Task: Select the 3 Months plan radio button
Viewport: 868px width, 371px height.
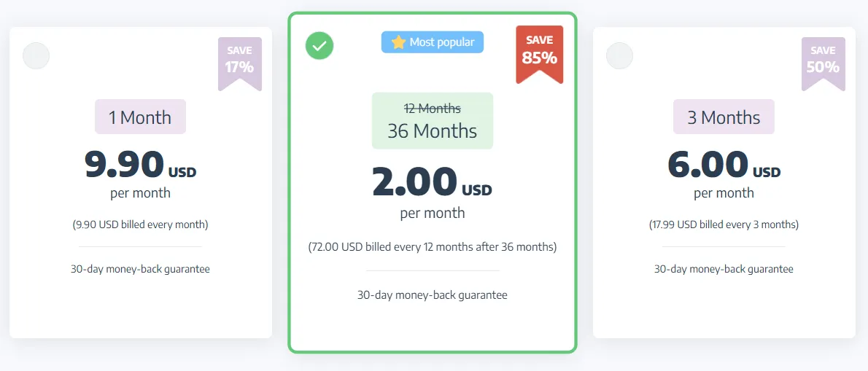Action: click(x=620, y=56)
